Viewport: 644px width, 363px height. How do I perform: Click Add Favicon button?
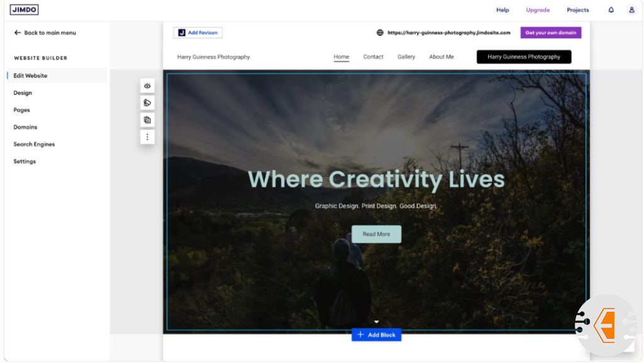click(x=198, y=33)
